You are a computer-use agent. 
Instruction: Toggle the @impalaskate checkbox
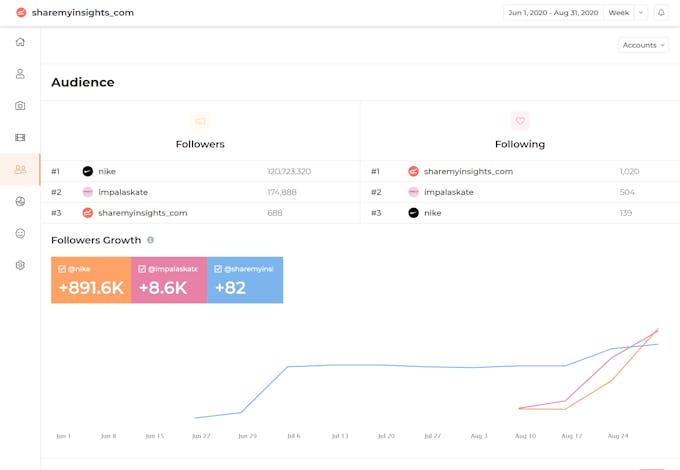point(142,269)
